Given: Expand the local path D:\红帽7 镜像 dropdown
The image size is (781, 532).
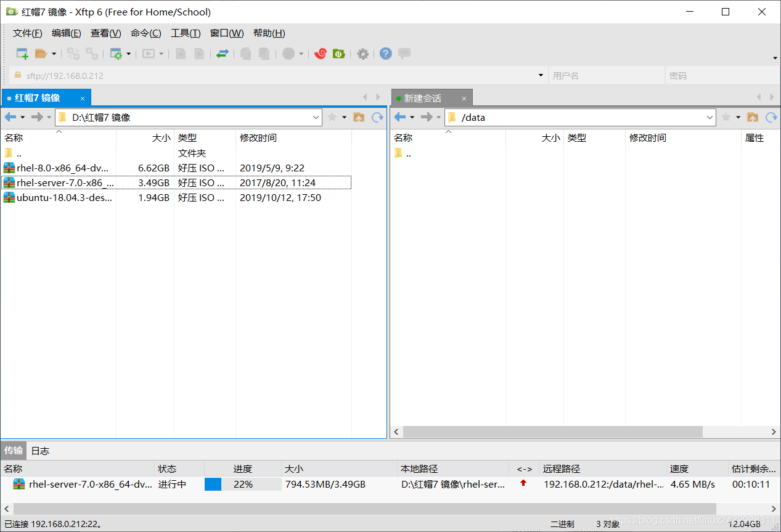Looking at the screenshot, I should click(x=316, y=117).
